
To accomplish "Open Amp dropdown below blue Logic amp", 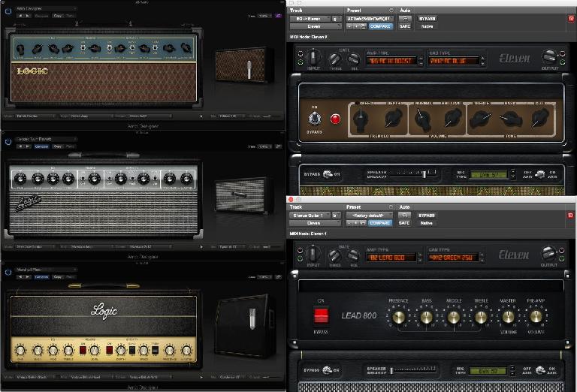I will (91, 116).
